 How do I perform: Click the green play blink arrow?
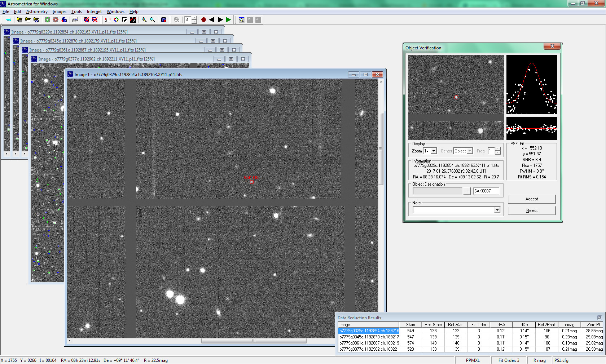point(228,20)
